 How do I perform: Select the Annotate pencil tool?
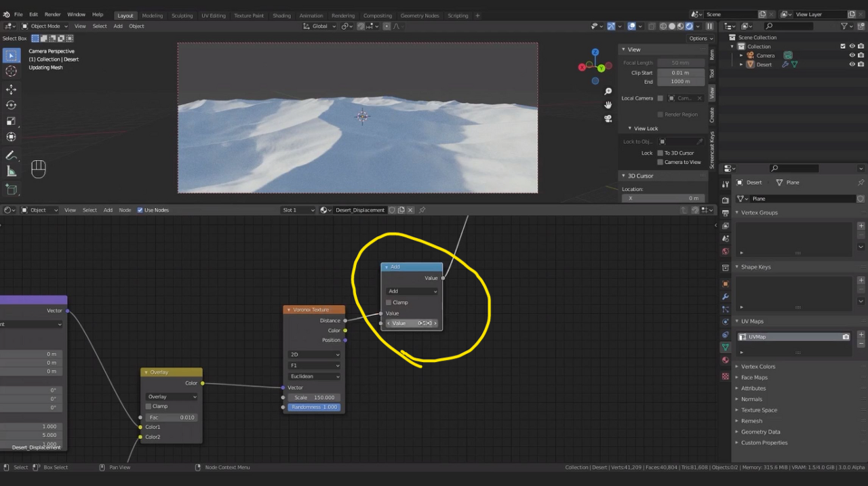12,155
